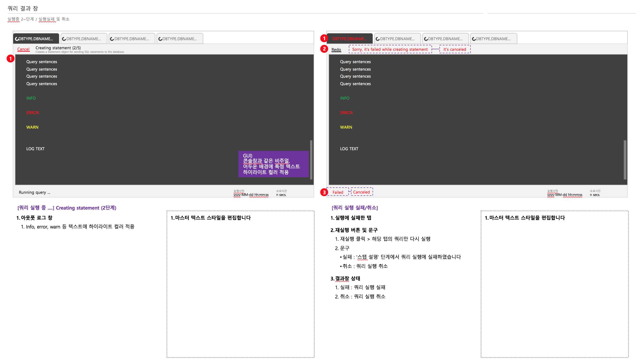
Task: Click the Redo link in the right panel
Action: pos(336,49)
